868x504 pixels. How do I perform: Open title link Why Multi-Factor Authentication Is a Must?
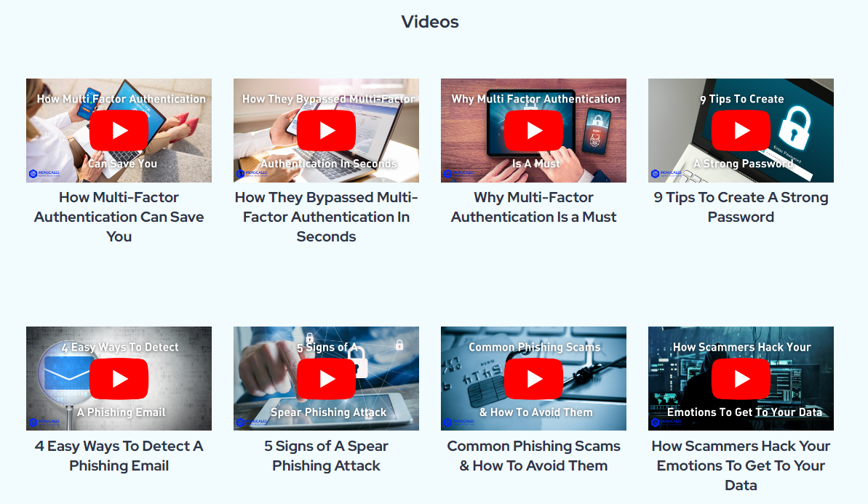pyautogui.click(x=533, y=207)
